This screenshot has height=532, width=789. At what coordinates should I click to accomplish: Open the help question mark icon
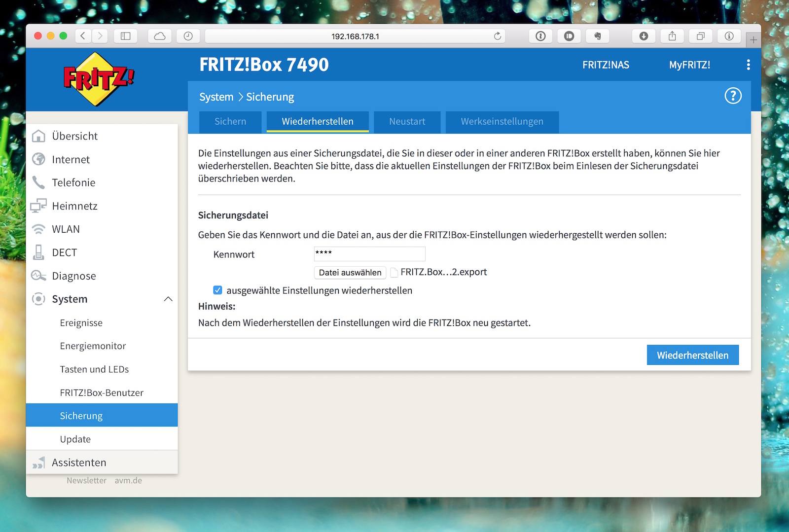[x=733, y=96]
